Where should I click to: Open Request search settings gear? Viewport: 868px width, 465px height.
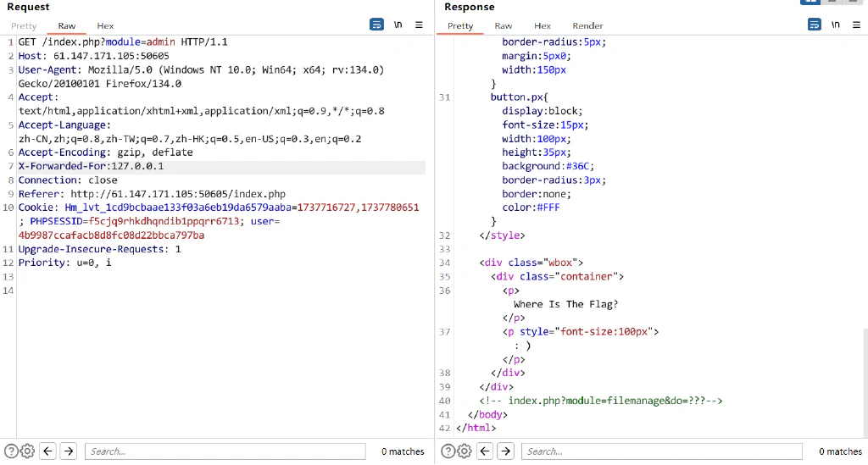pyautogui.click(x=27, y=451)
